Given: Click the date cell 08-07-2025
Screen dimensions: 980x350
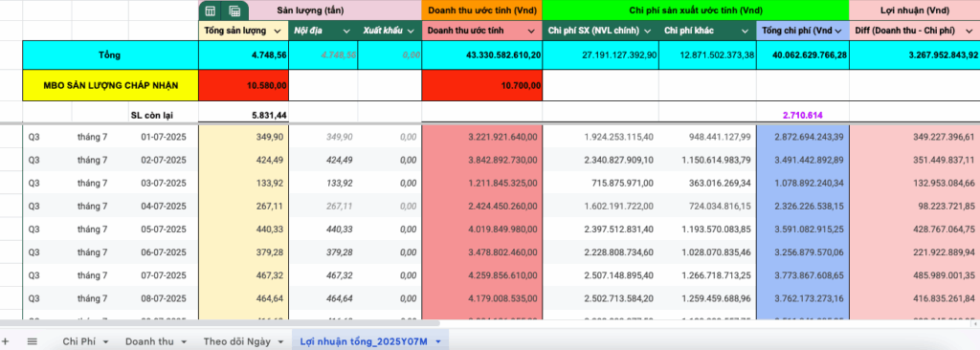Looking at the screenshot, I should pyautogui.click(x=164, y=298).
